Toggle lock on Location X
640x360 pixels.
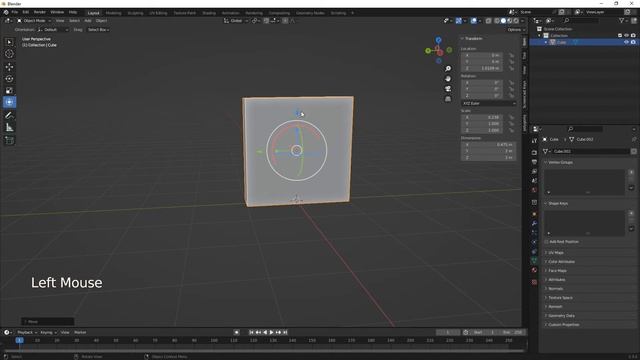(x=511, y=55)
